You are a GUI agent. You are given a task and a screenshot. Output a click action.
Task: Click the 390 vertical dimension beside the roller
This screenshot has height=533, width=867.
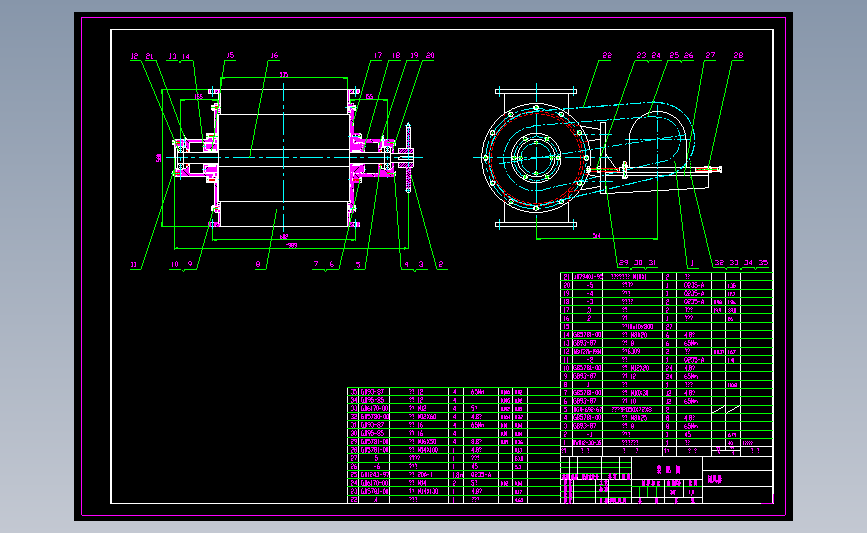pos(159,158)
